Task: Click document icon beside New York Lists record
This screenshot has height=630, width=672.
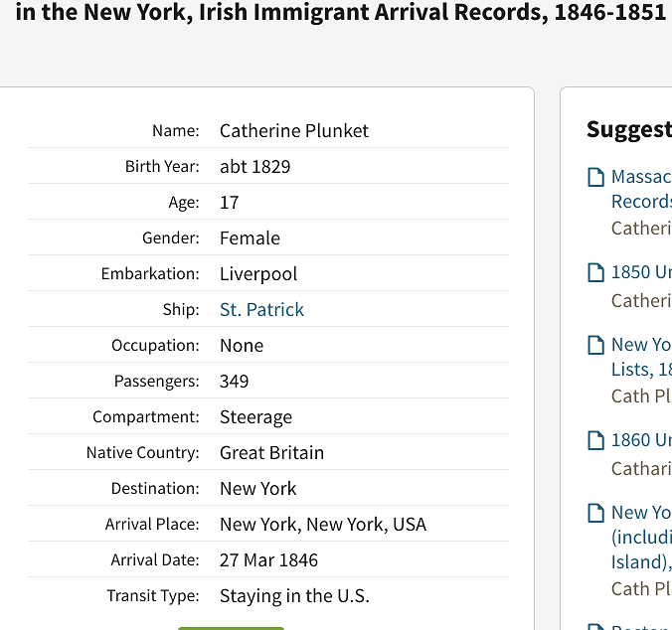Action: pos(596,345)
